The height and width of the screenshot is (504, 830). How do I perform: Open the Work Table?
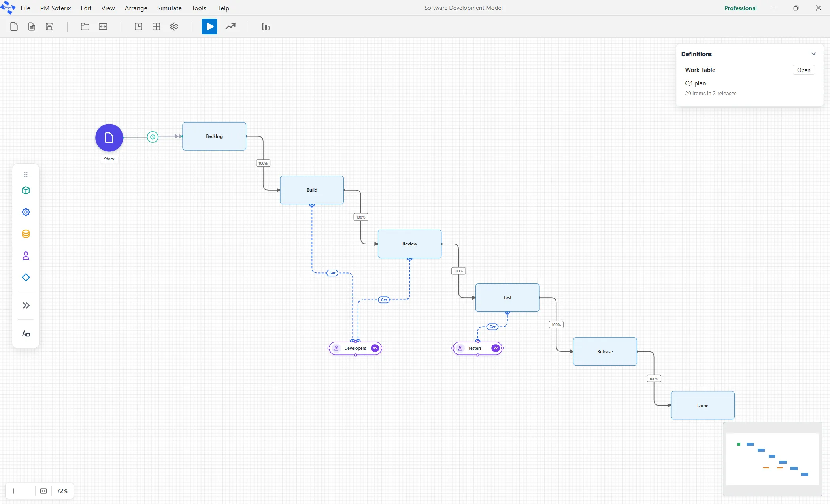804,70
